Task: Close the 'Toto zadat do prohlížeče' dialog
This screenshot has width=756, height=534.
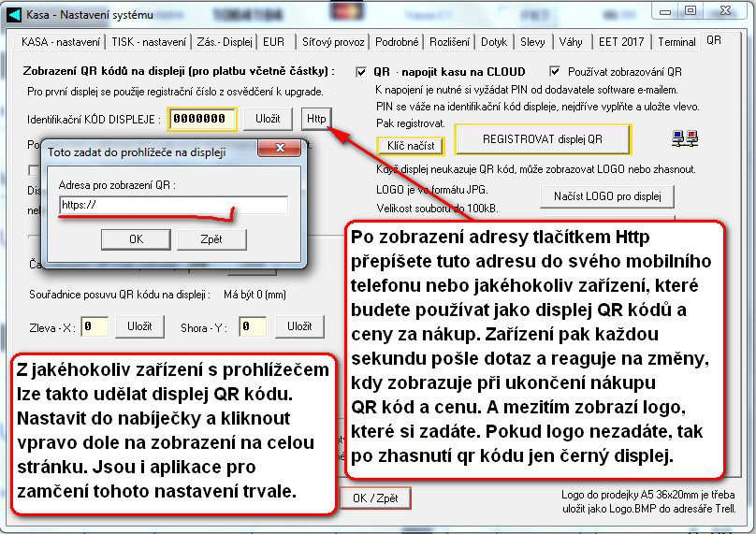Action: [278, 150]
